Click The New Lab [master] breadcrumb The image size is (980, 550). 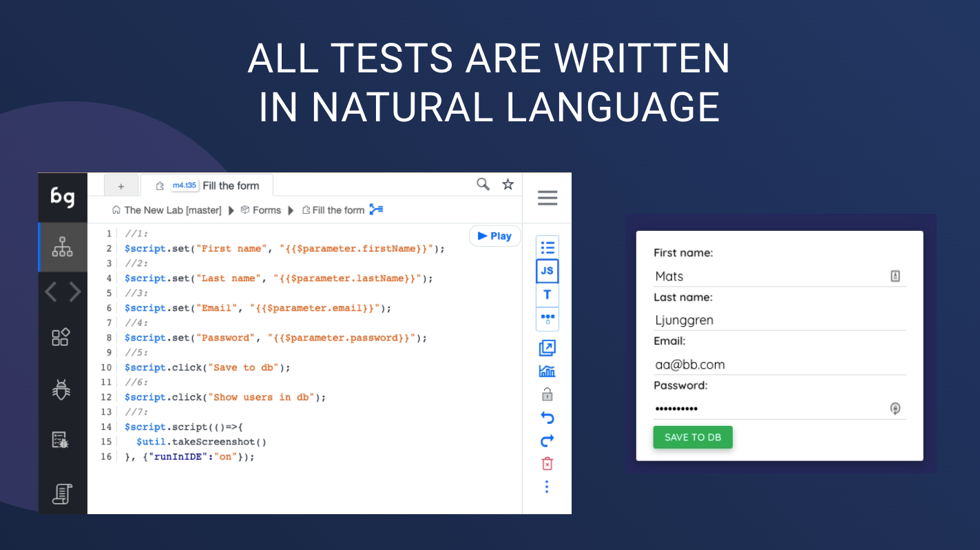(173, 210)
